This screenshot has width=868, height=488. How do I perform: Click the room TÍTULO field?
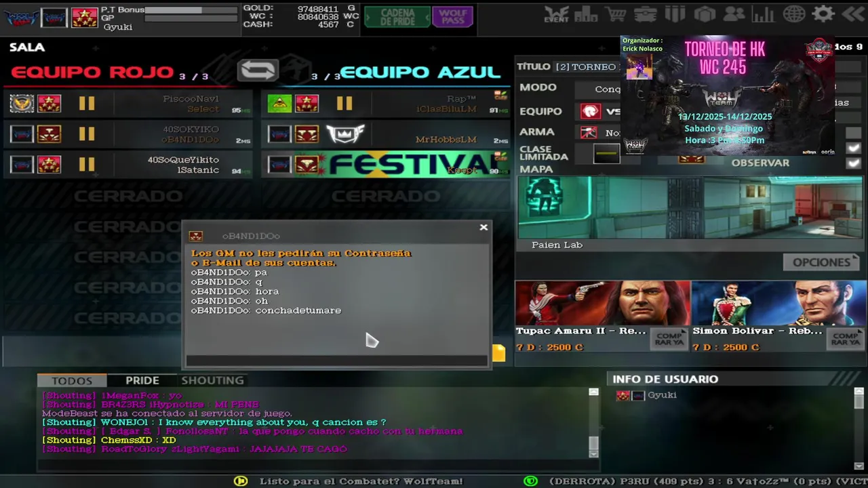(x=586, y=66)
